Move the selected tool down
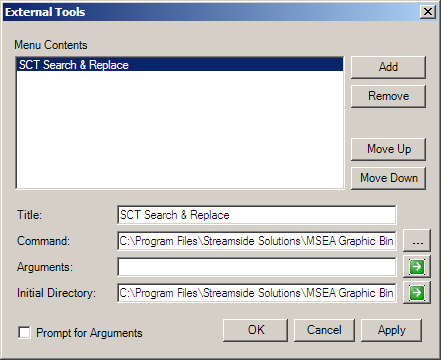 point(388,178)
